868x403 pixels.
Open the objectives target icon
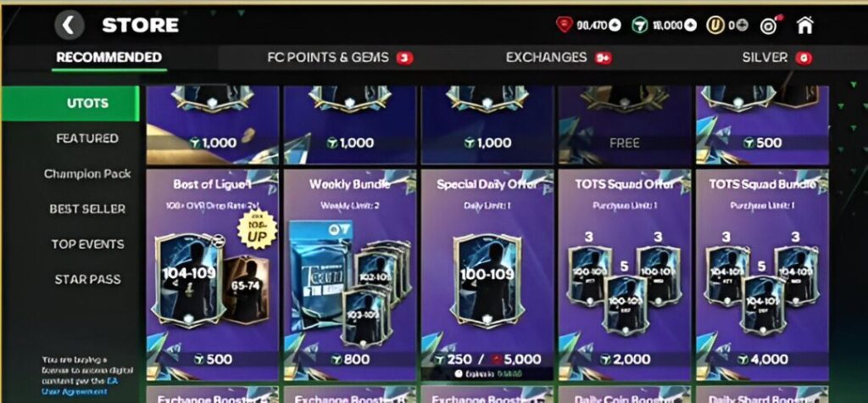click(x=768, y=25)
